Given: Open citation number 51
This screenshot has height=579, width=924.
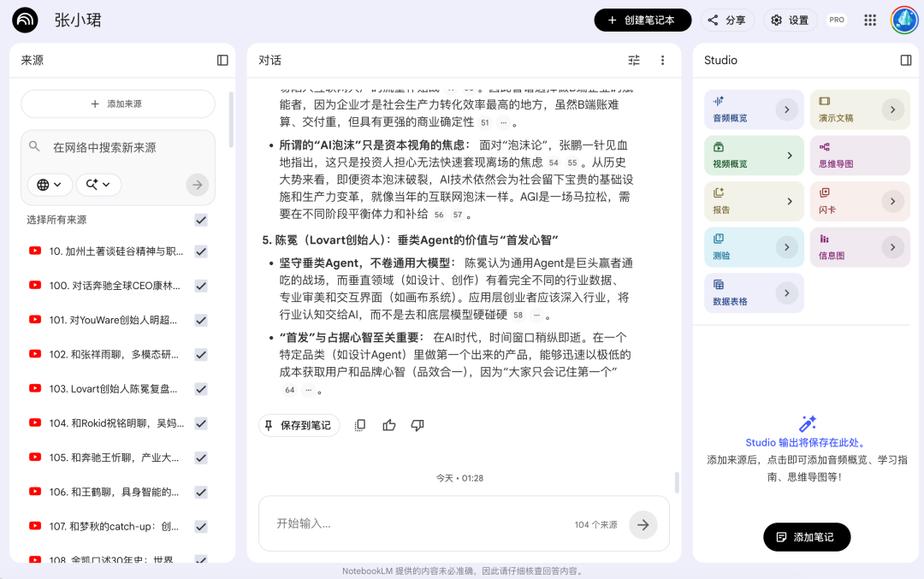Looking at the screenshot, I should [x=485, y=122].
